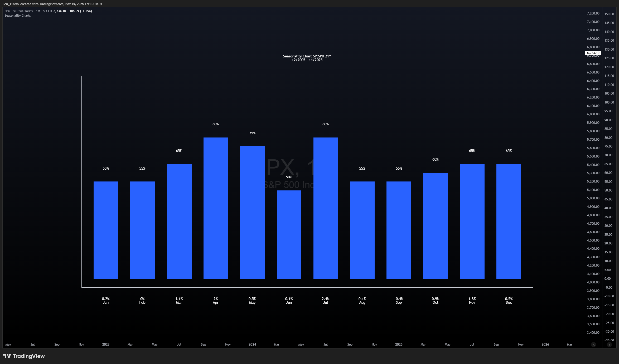
Task: Click the TradingView logo icon
Action: (7, 356)
